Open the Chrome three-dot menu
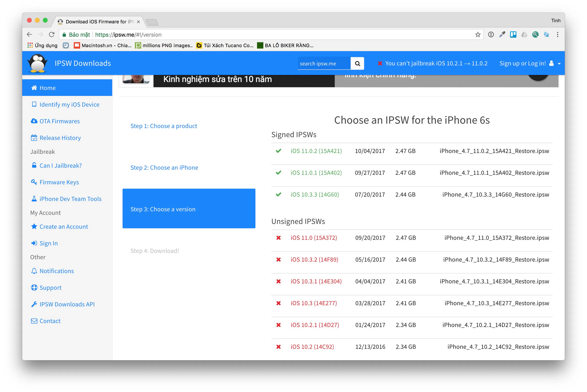 (x=557, y=35)
